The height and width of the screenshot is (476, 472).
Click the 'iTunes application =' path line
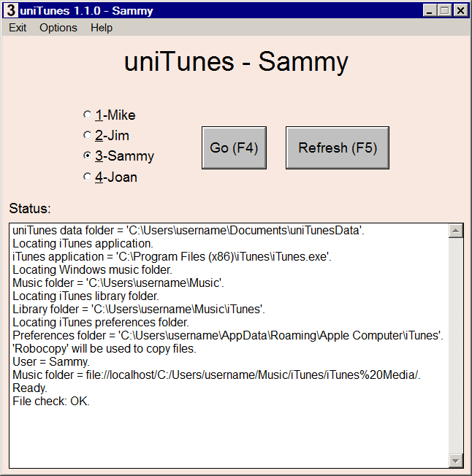pyautogui.click(x=172, y=257)
